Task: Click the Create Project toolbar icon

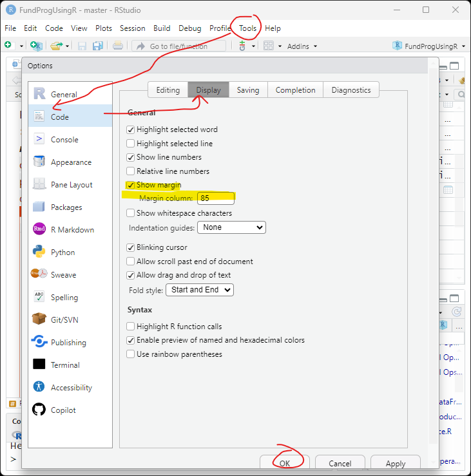Action: [36, 46]
